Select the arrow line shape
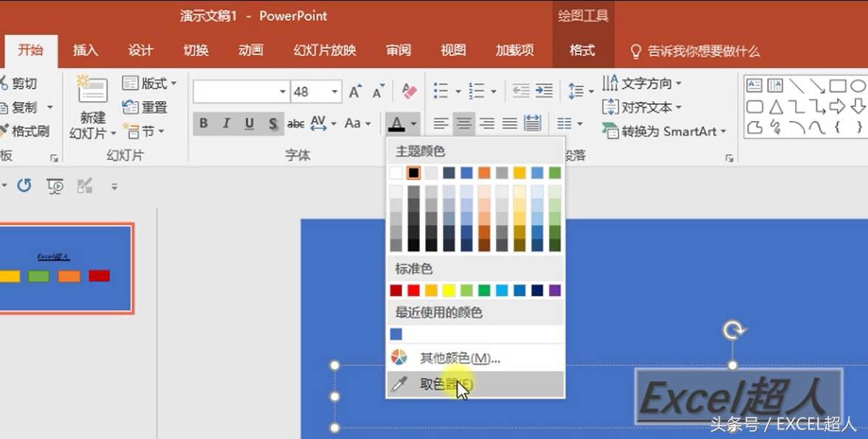868x439 pixels. click(x=817, y=86)
